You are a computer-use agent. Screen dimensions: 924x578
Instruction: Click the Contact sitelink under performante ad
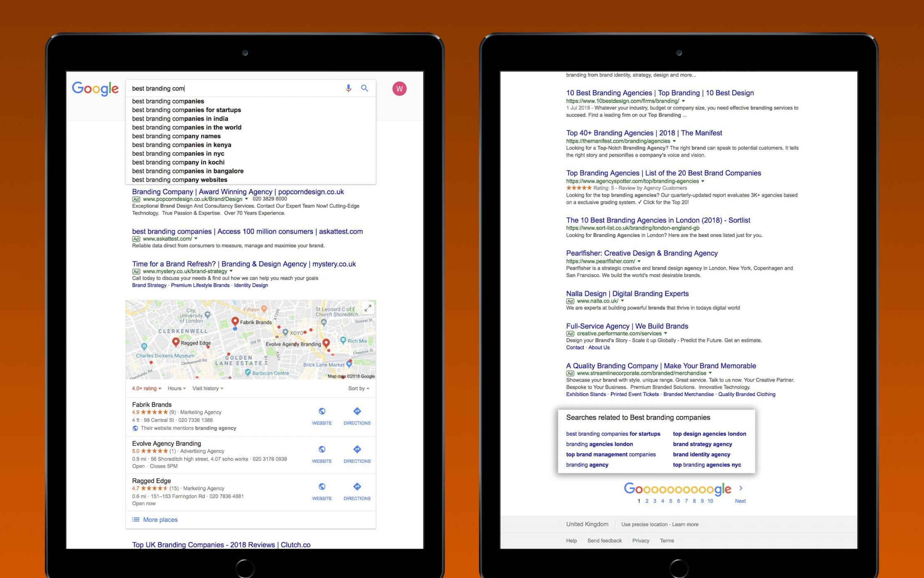(x=575, y=348)
